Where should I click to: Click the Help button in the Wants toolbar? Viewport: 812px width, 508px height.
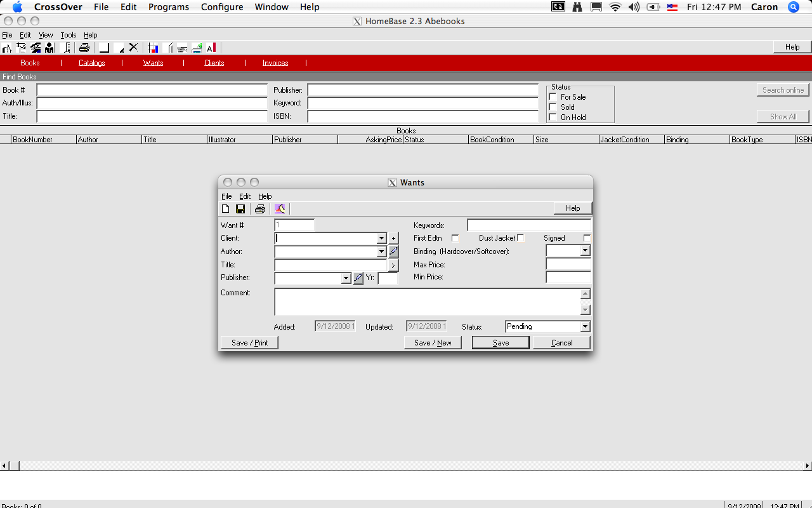pos(573,208)
